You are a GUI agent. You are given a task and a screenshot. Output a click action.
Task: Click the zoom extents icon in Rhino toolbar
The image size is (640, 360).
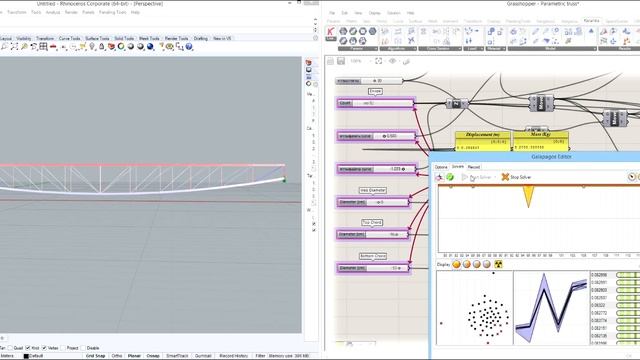tap(14, 47)
